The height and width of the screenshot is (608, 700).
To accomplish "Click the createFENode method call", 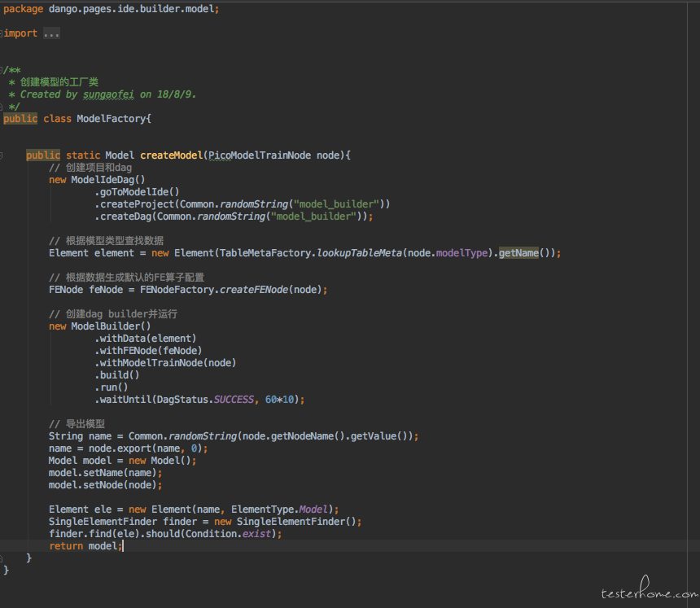I will 255,290.
